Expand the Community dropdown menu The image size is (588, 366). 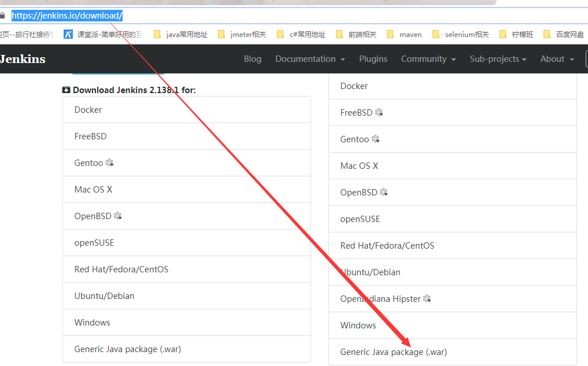pos(428,59)
